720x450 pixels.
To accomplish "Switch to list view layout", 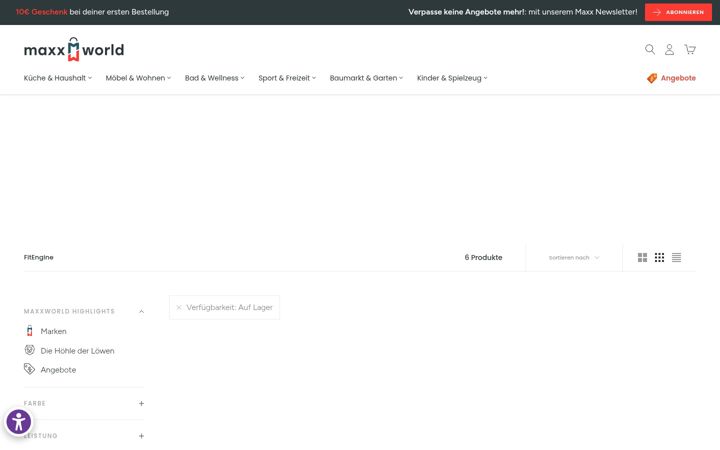I will [676, 258].
